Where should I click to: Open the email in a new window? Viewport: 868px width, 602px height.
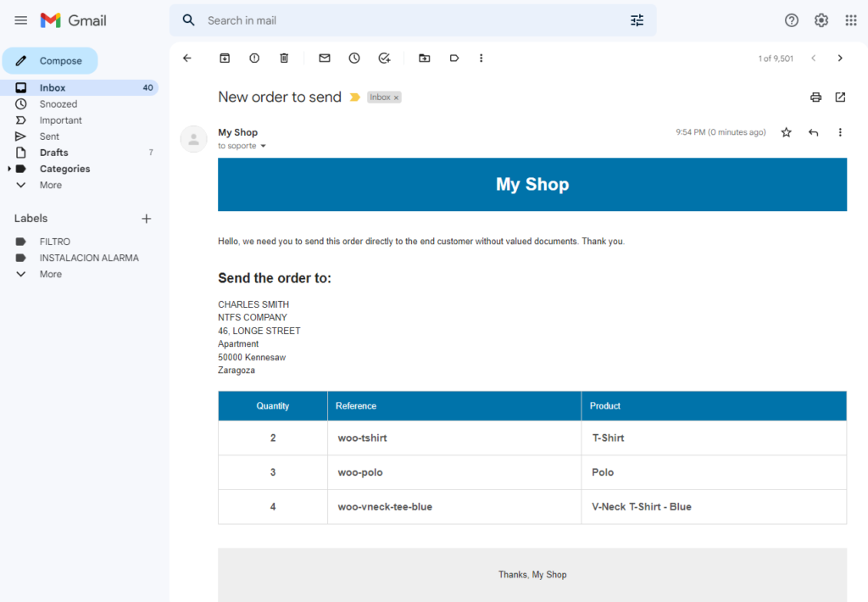(840, 98)
